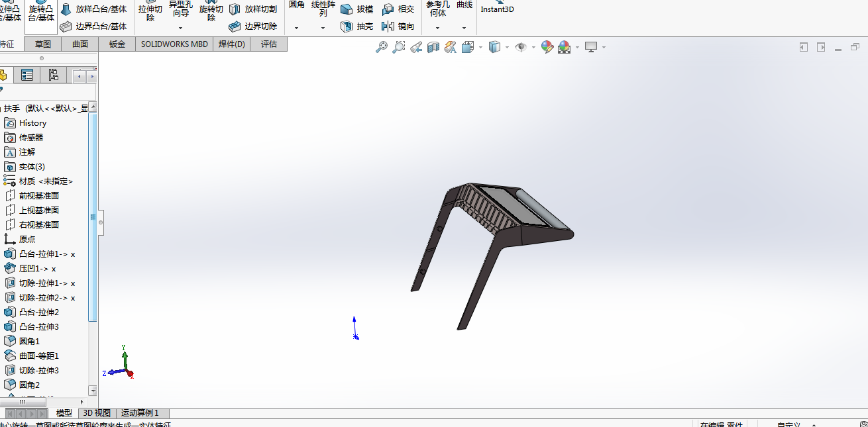Select the 抽壳 shell tool
868x427 pixels.
357,26
